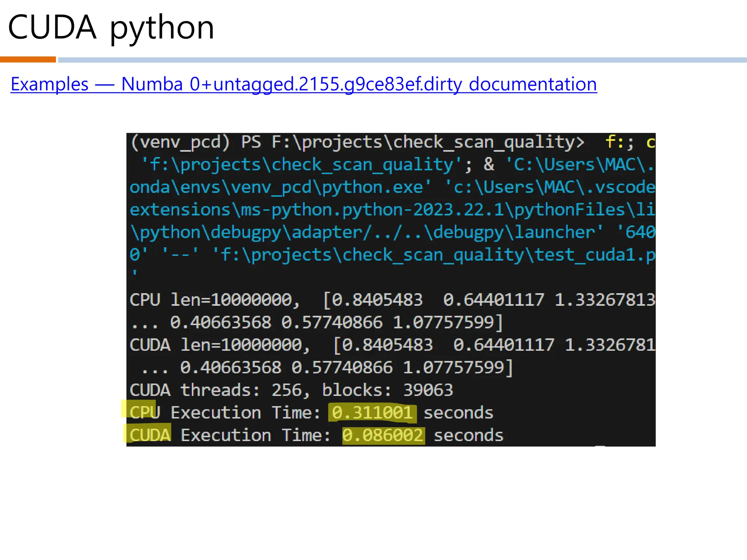Click the yellow 'f:;' command text
Screen dimensions: 747x560
619,142
